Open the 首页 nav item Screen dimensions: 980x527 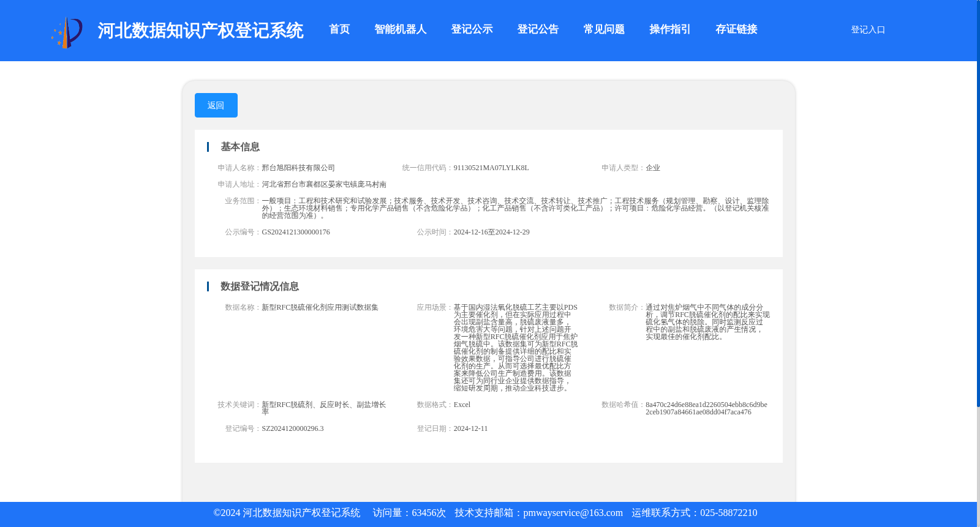pyautogui.click(x=339, y=29)
